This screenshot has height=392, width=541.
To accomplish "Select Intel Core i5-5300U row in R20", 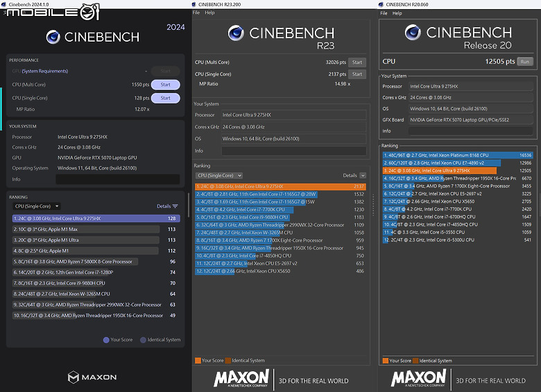I will 458,240.
